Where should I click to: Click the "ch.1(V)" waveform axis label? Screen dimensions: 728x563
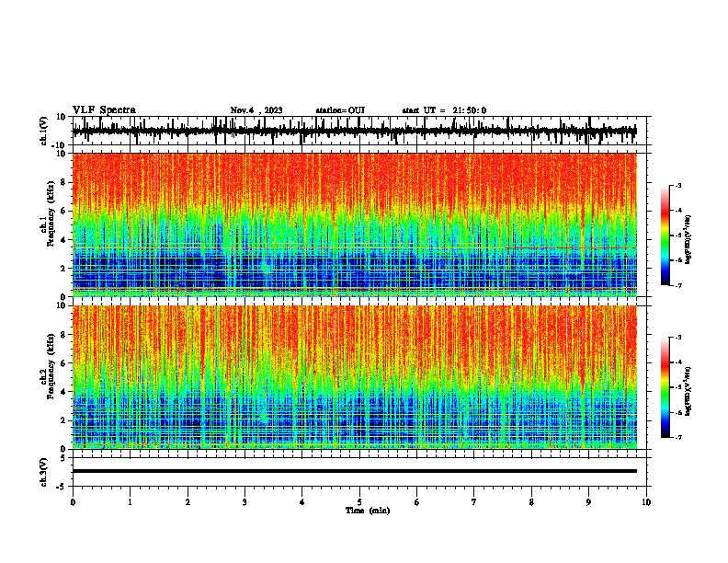click(44, 131)
